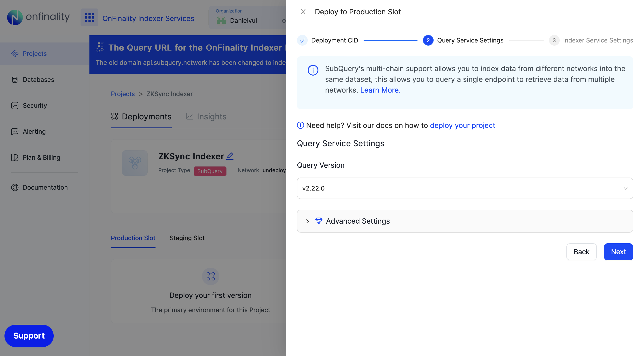
Task: Click the Databases sidebar icon
Action: [15, 80]
